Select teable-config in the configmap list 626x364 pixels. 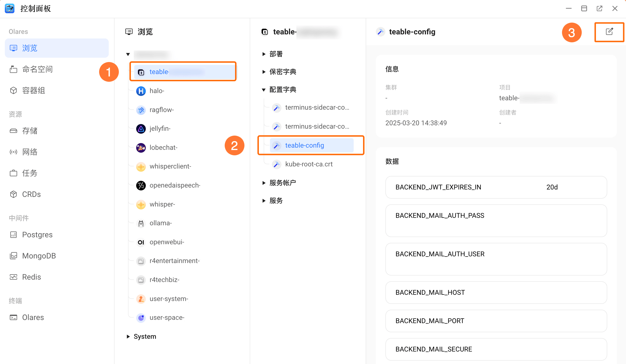click(305, 145)
